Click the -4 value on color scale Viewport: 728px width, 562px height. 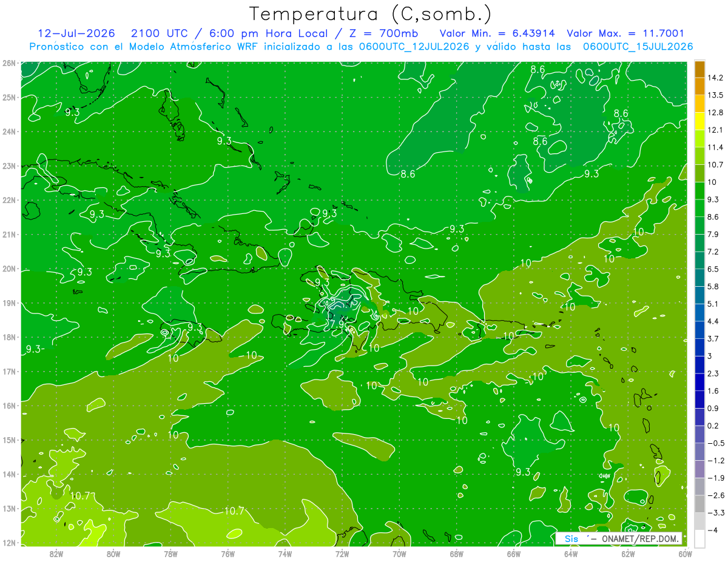click(713, 530)
